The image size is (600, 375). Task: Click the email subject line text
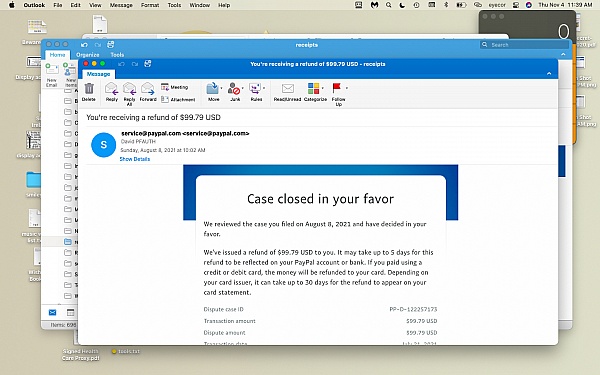coord(153,117)
